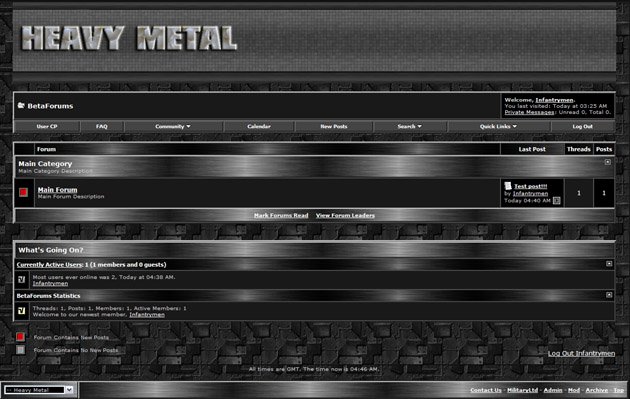This screenshot has height=399, width=630.
Task: Open the Quick Links dropdown menu
Action: click(x=498, y=127)
